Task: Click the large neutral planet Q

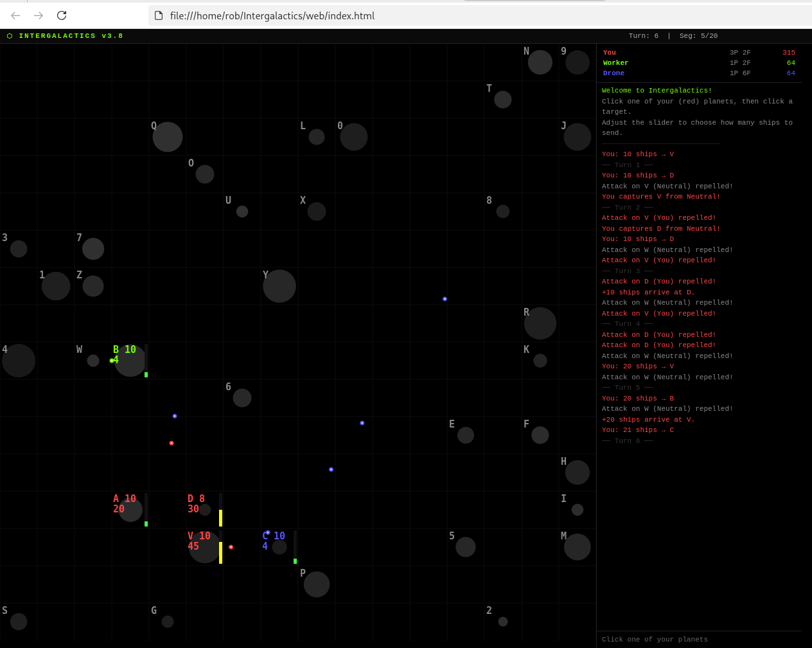Action: click(168, 137)
